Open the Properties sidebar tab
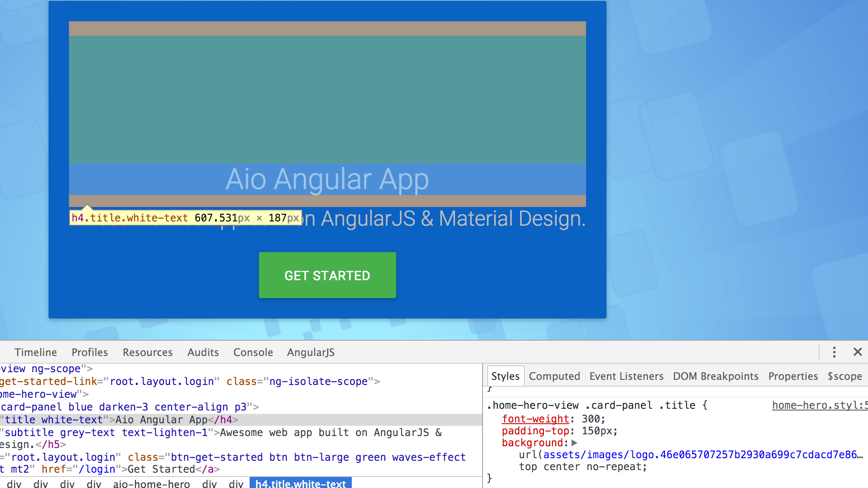 [x=793, y=376]
